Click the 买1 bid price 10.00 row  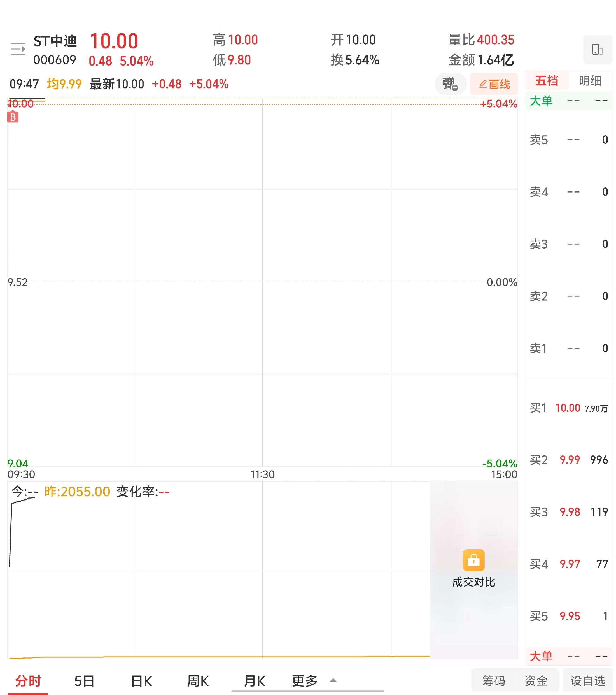568,408
